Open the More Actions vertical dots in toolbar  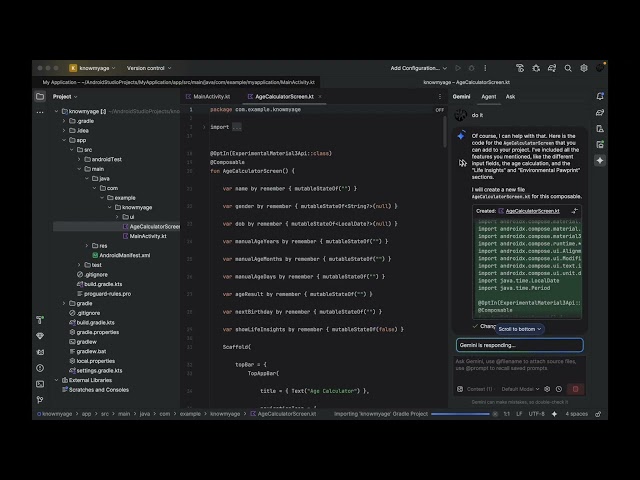pos(485,68)
